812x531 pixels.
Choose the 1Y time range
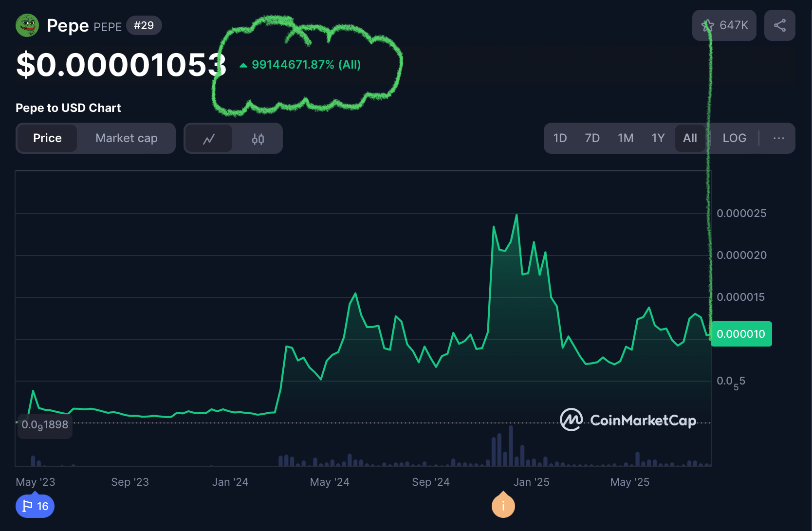[x=658, y=138]
